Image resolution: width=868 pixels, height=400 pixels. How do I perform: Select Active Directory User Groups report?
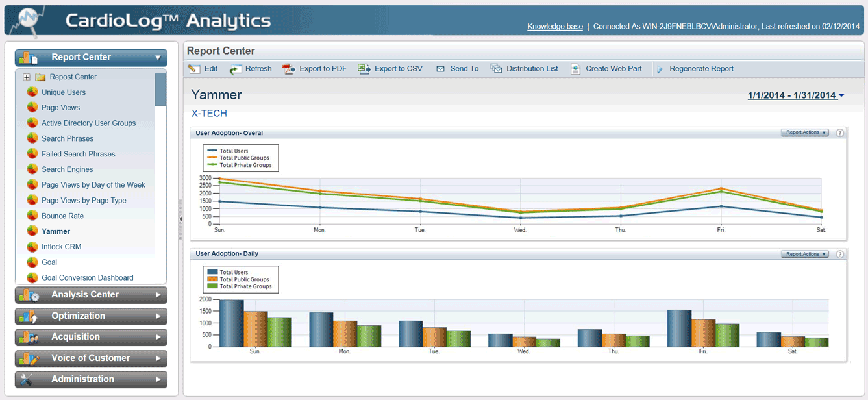(89, 123)
